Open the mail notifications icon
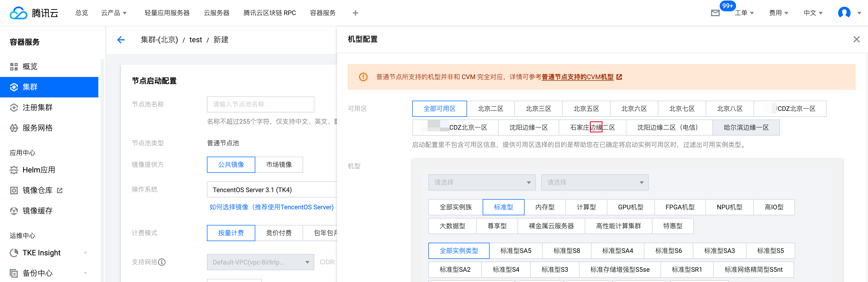The width and height of the screenshot is (868, 282). pyautogui.click(x=715, y=13)
